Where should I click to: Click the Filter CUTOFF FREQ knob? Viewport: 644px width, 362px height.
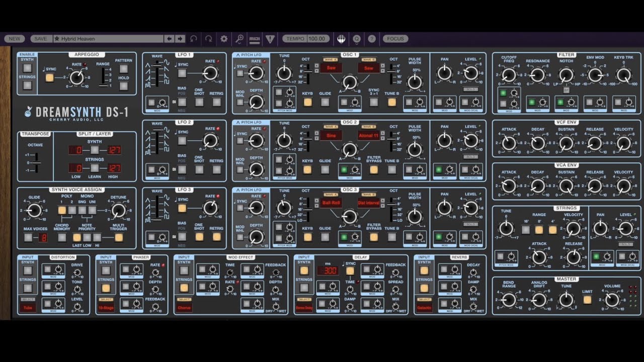click(x=508, y=75)
